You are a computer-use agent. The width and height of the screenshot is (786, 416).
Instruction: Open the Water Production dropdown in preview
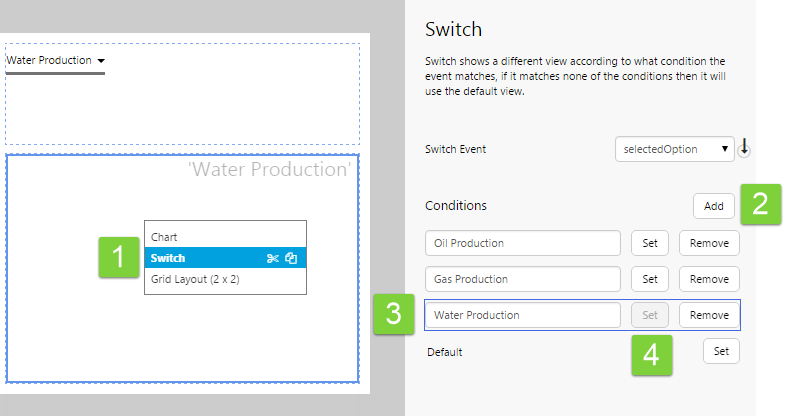(x=56, y=61)
